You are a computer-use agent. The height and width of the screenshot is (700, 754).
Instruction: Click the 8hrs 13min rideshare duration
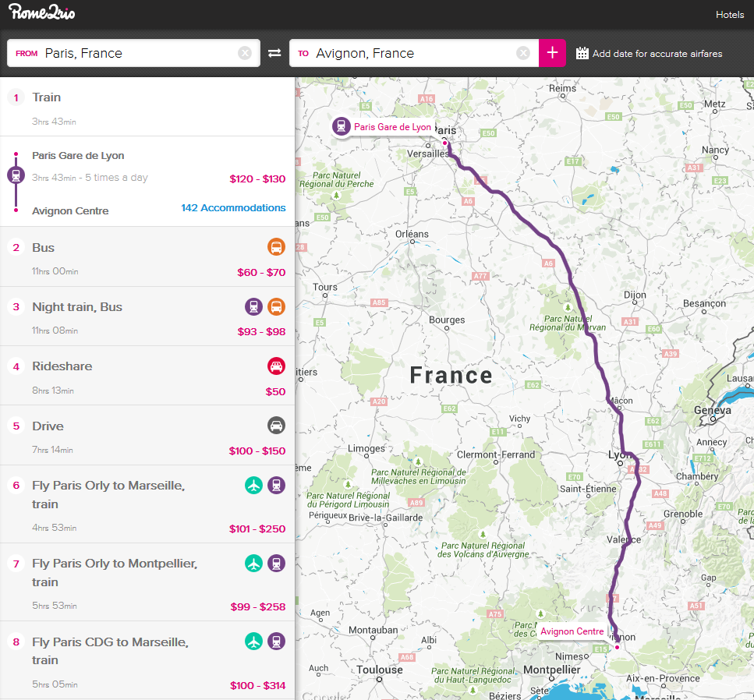click(x=53, y=391)
